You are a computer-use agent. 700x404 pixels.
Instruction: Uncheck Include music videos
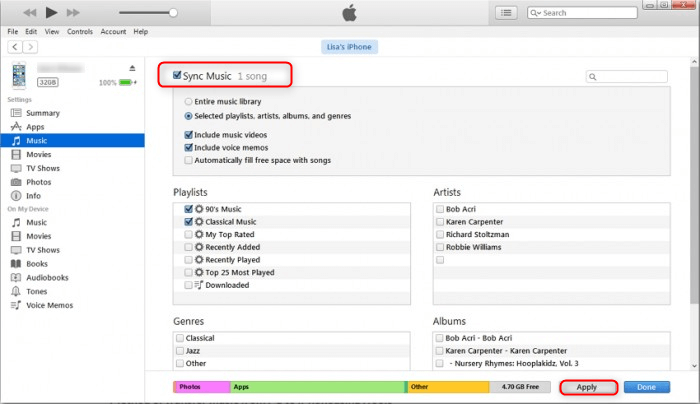tap(188, 134)
